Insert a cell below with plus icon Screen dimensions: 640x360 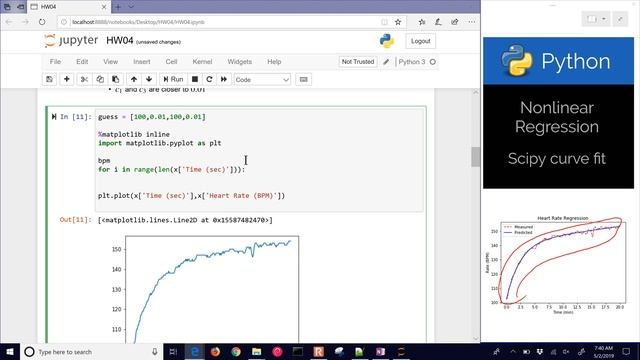click(67, 79)
